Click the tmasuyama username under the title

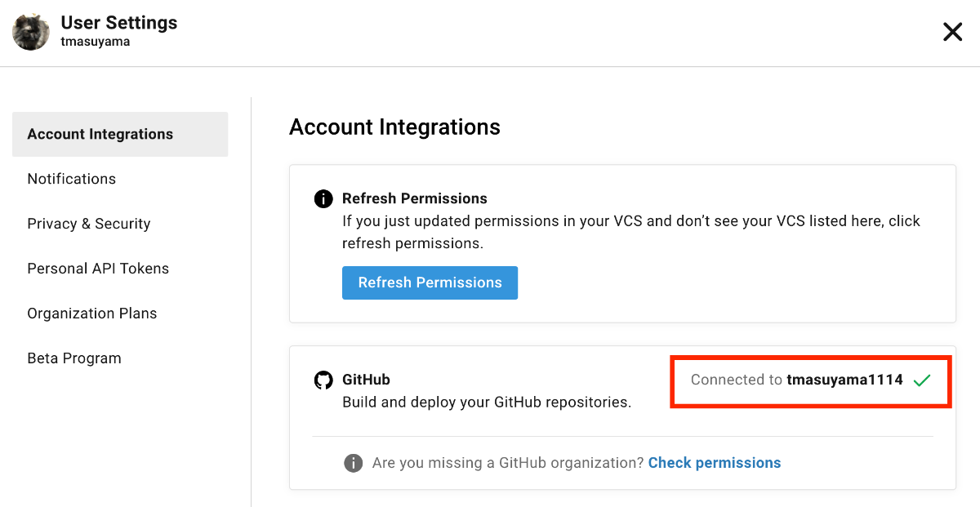(x=96, y=42)
